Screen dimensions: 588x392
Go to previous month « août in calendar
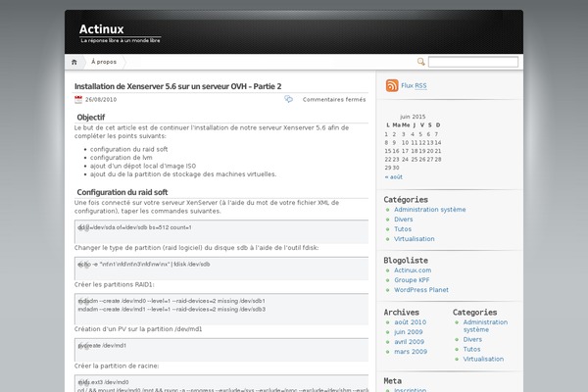(394, 176)
